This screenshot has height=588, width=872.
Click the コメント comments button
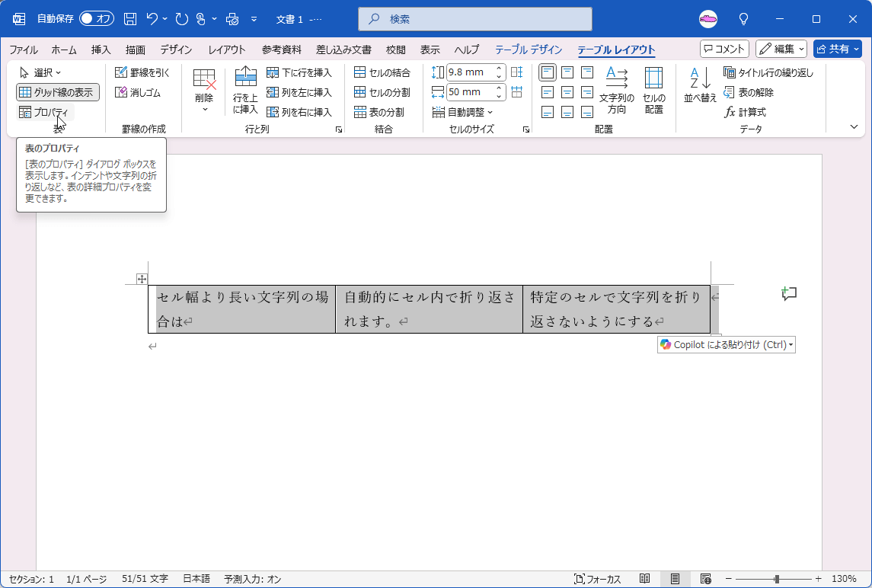tap(724, 49)
